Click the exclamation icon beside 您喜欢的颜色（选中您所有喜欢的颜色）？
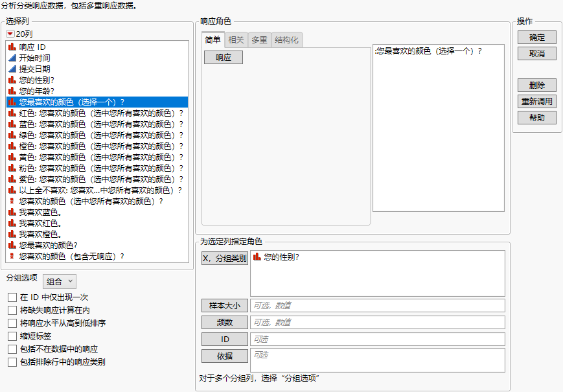This screenshot has height=392, width=563. click(x=10, y=201)
